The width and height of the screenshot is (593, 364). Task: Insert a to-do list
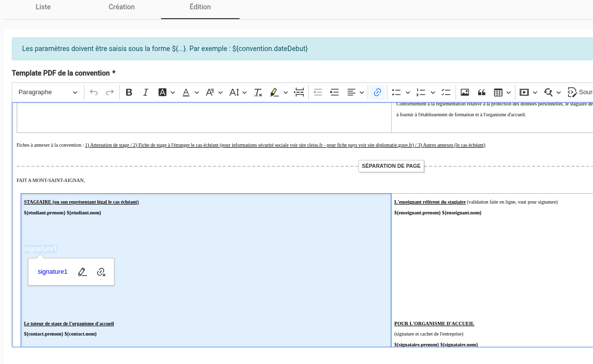coord(446,92)
